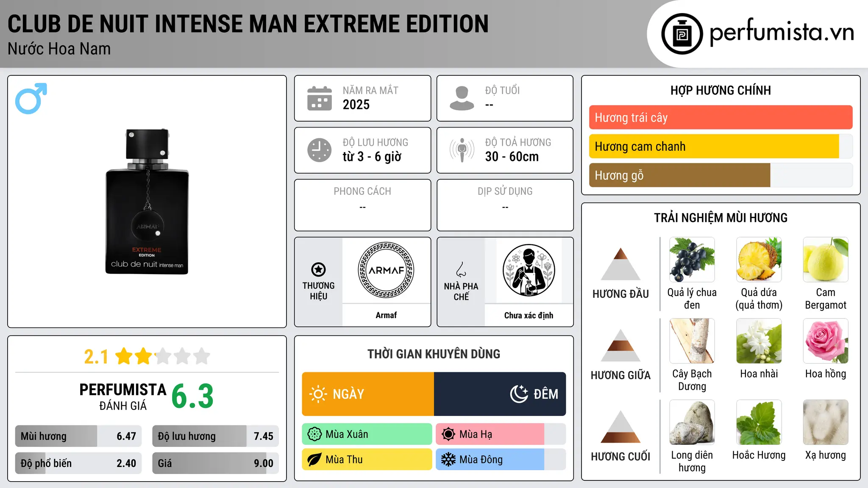Click the Hương gỗ accord bar

pos(721,175)
